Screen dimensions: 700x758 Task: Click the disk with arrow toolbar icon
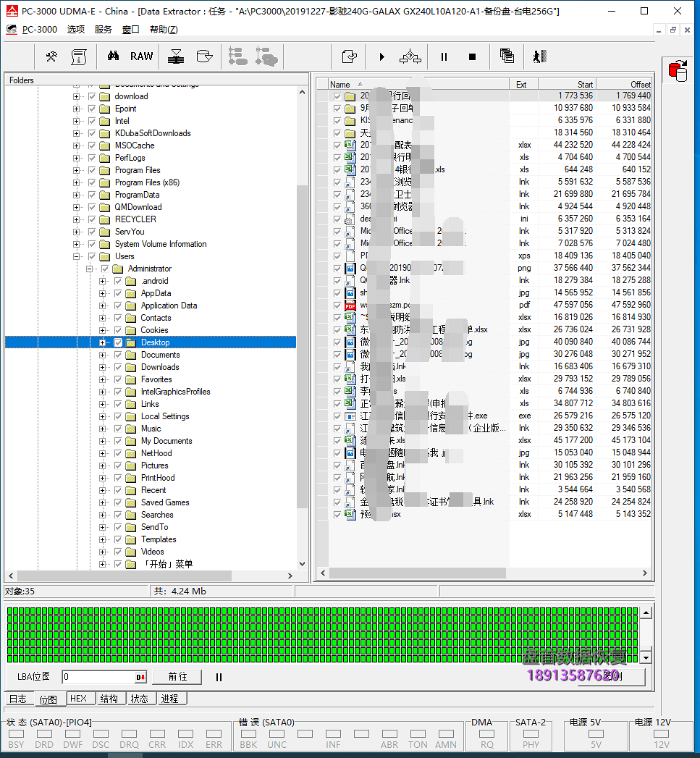tap(204, 56)
